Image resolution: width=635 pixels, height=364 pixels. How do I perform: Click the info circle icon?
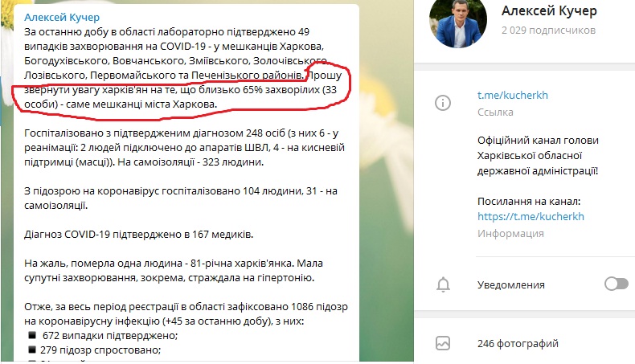(x=443, y=103)
